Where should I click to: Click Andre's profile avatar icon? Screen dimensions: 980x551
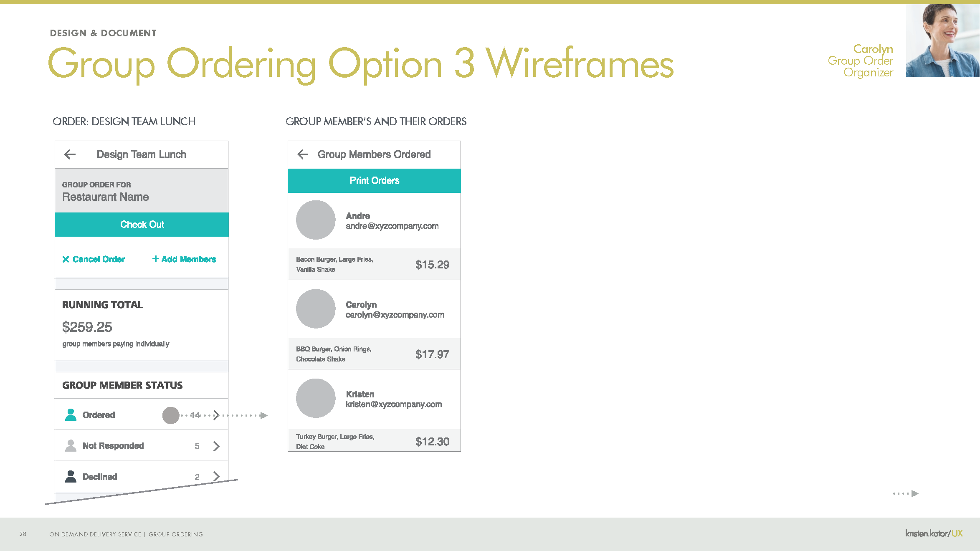(315, 219)
